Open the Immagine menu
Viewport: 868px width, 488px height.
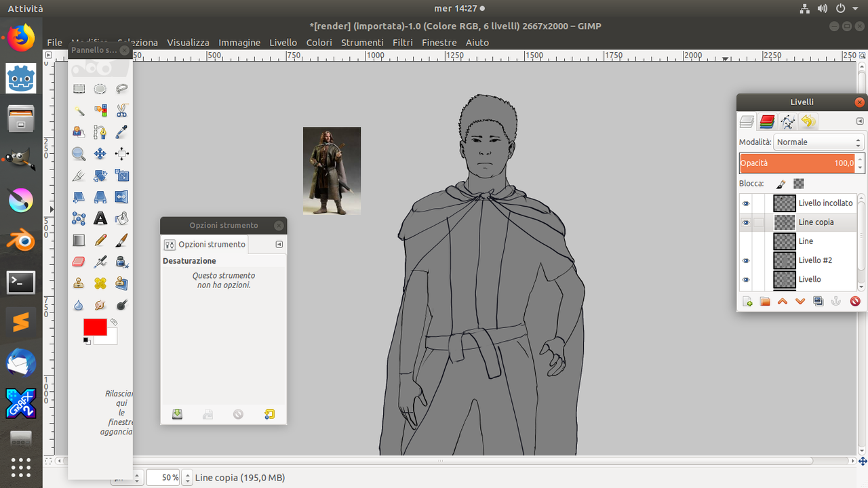239,42
